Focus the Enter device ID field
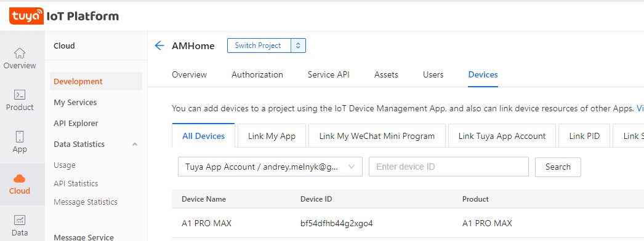 click(x=448, y=167)
